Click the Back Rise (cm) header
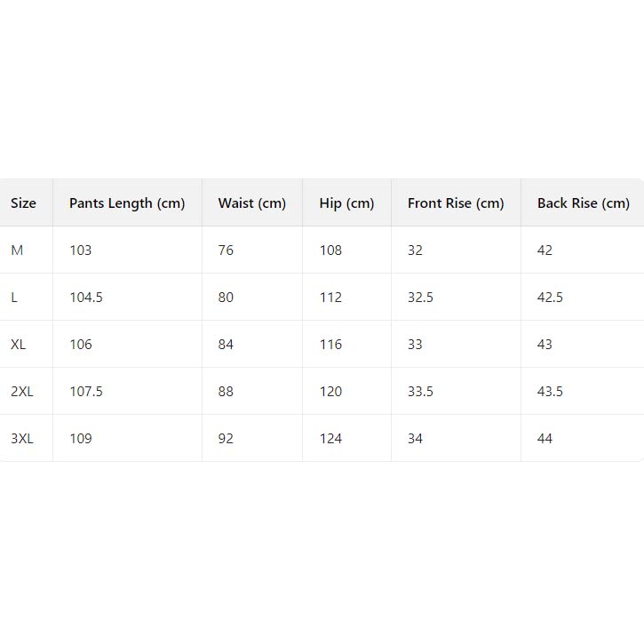 (x=583, y=203)
